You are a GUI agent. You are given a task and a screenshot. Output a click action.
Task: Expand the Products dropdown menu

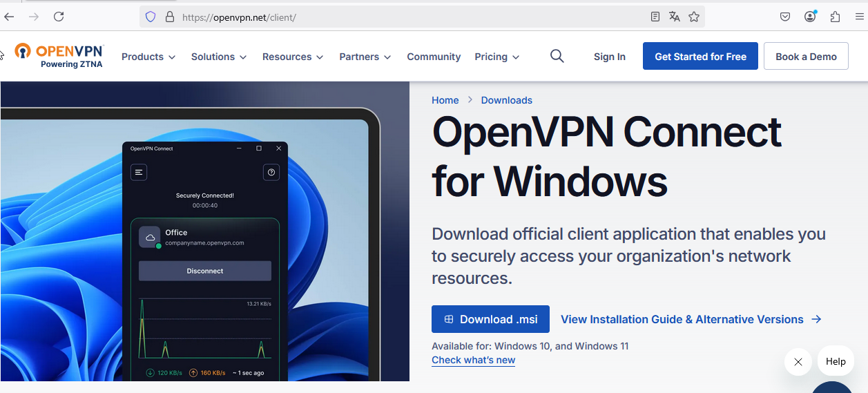click(x=148, y=57)
